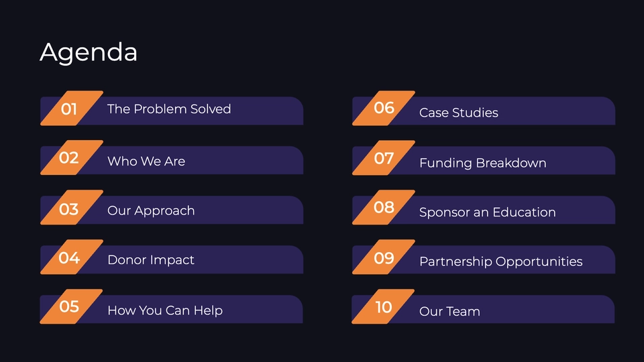The image size is (644, 362).
Task: Select The Problem Solved agenda item
Action: pos(172,111)
